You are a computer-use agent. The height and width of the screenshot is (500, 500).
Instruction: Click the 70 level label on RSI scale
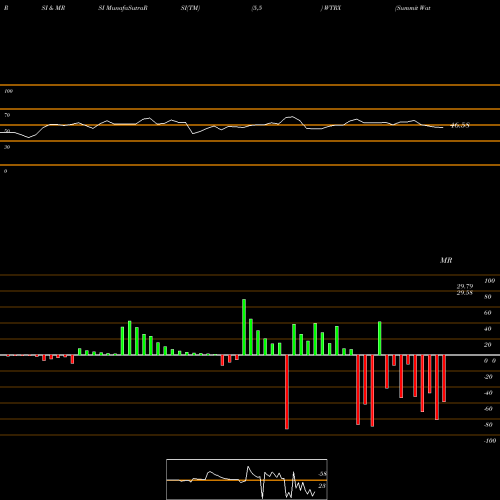tap(7, 115)
